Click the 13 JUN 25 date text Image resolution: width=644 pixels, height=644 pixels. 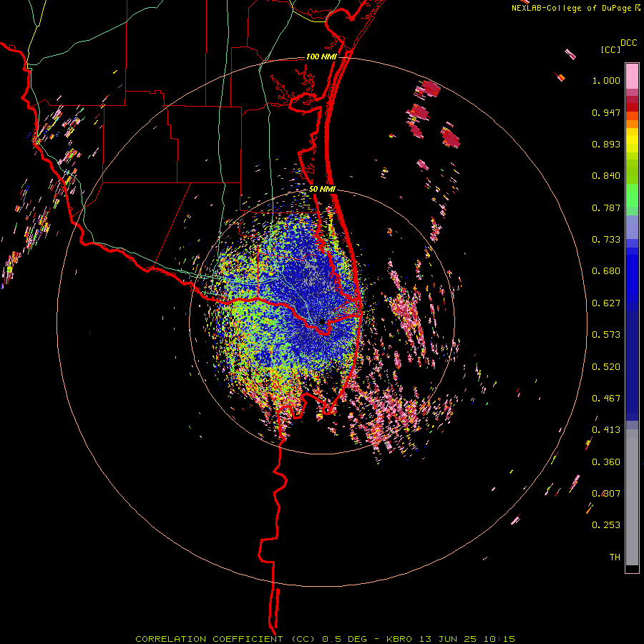coord(448,639)
